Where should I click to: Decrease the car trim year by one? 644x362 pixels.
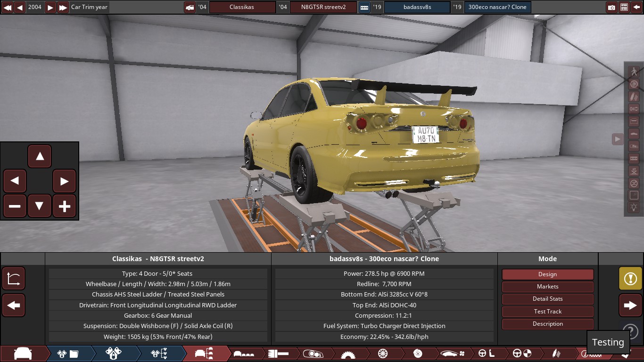pos(20,7)
